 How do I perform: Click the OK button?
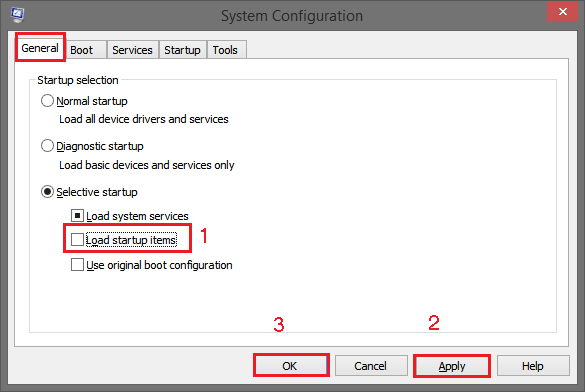291,366
